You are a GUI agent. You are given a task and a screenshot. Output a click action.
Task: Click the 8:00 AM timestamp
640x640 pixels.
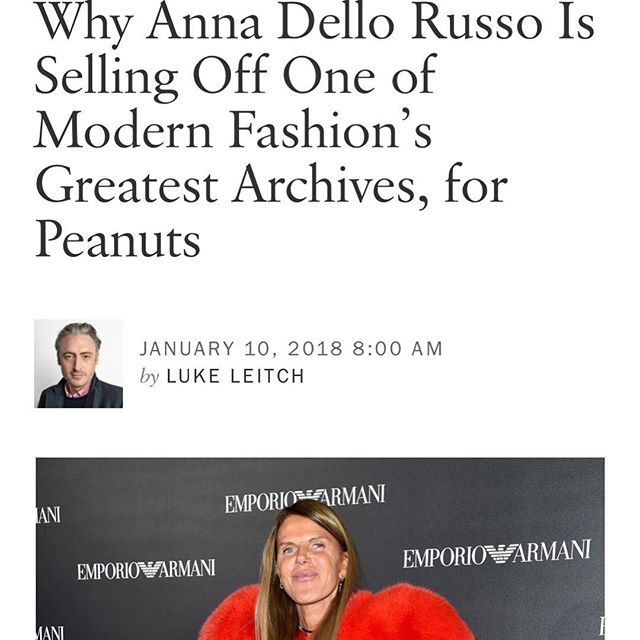(x=397, y=349)
